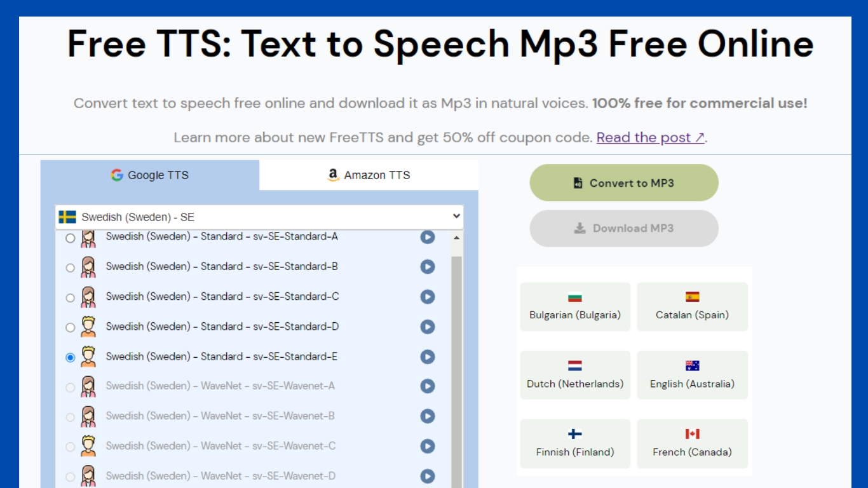
Task: Select the sv-SE-Standard-C voice radio button
Action: (71, 297)
